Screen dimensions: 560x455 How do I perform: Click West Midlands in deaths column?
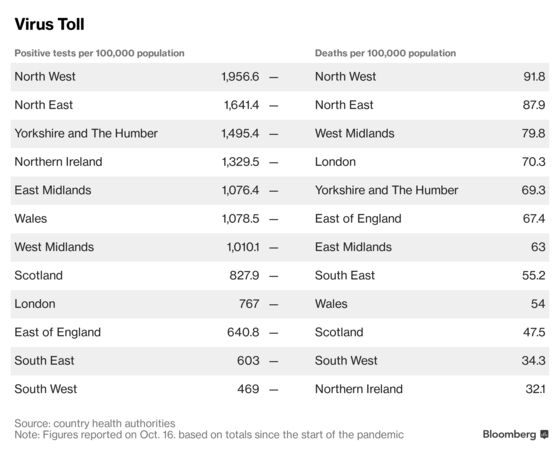click(355, 133)
